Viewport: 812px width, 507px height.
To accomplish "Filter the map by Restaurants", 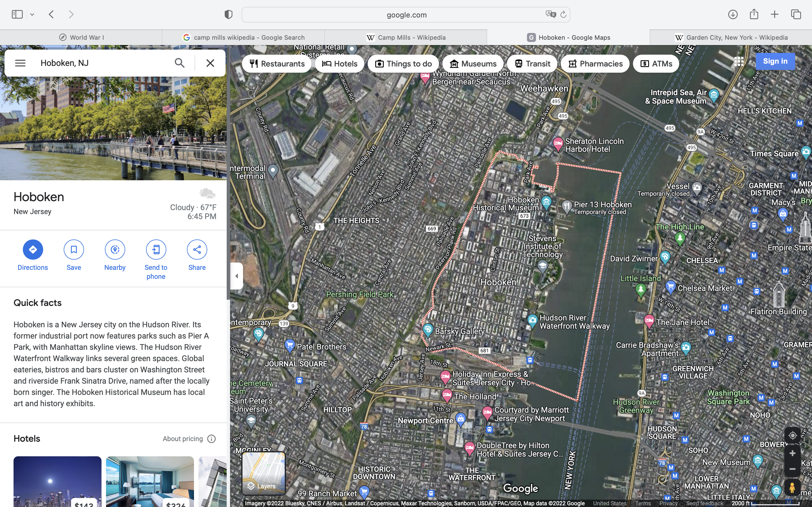I will [x=277, y=64].
